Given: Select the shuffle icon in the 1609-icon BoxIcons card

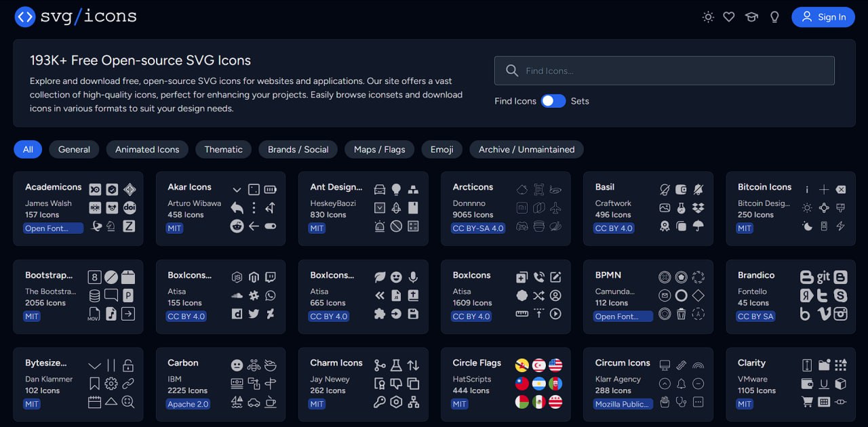Looking at the screenshot, I should pyautogui.click(x=538, y=296).
